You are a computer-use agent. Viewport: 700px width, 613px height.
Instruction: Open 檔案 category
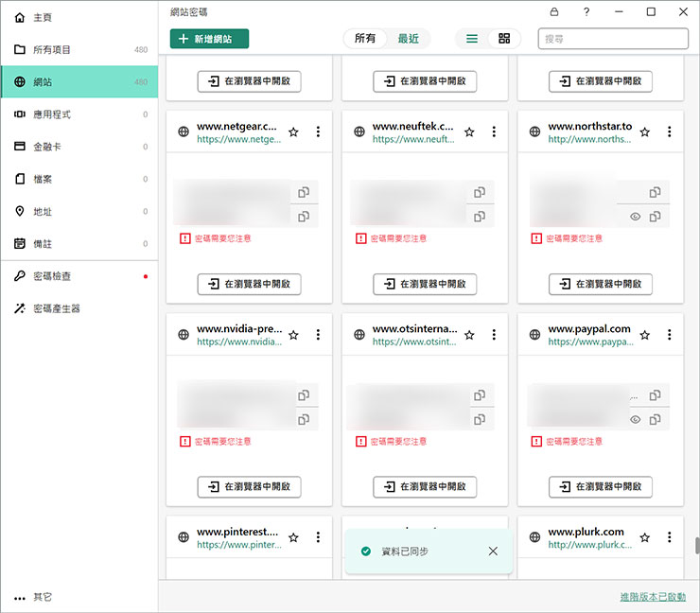pos(79,179)
